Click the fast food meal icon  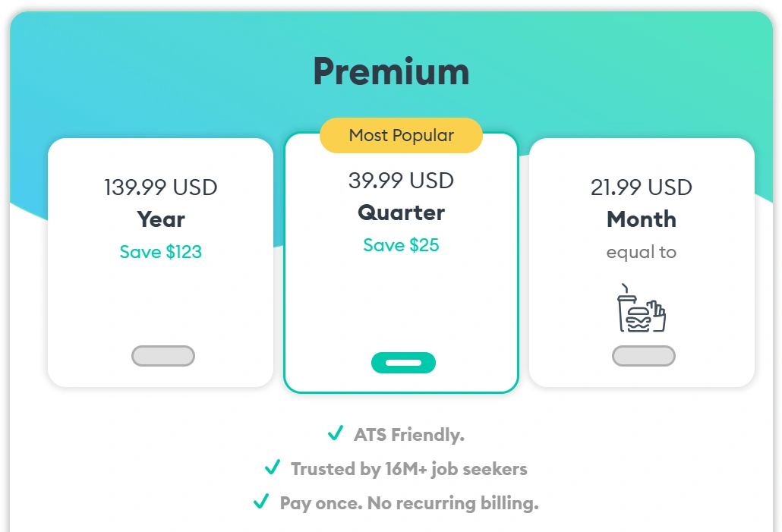pos(641,309)
